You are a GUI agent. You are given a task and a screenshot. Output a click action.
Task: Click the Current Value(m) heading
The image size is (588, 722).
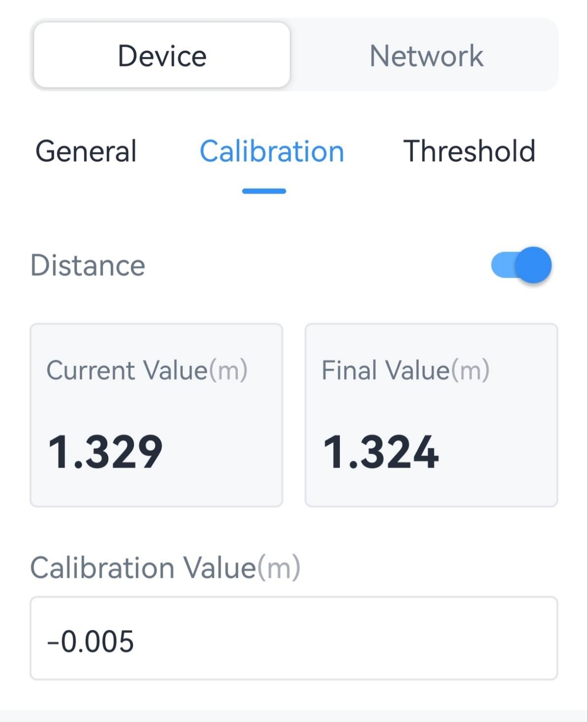click(147, 370)
